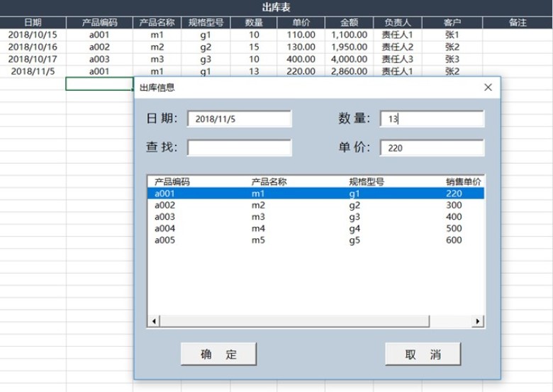Select the cell 责任人3
This screenshot has height=392, width=553.
(398, 60)
